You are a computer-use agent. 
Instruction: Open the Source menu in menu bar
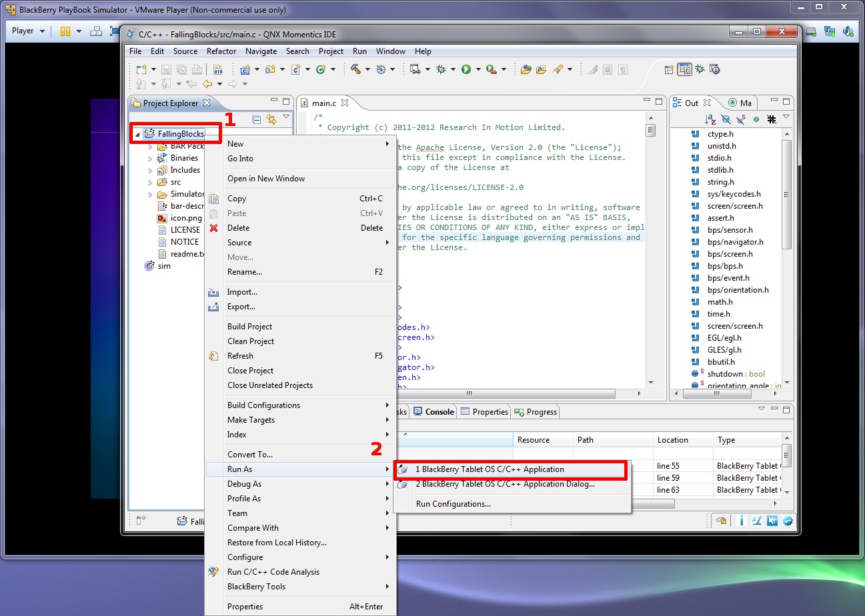click(185, 51)
